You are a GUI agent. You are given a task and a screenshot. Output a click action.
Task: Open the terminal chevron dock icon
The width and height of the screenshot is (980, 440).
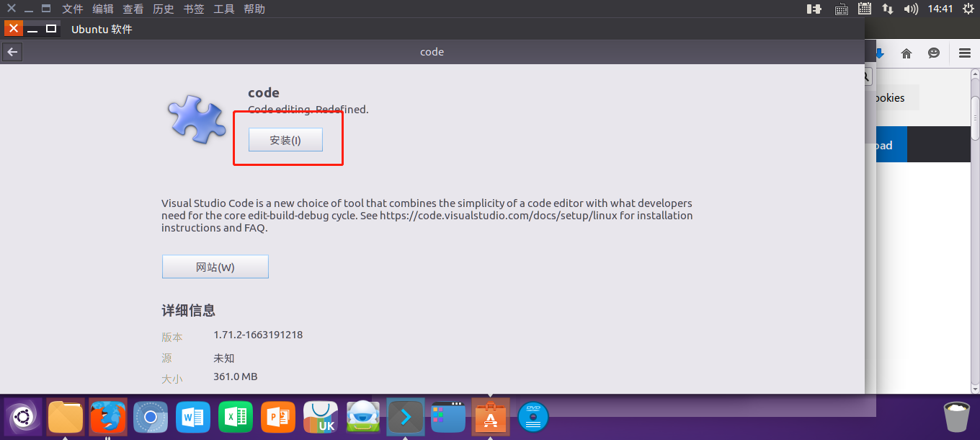406,417
